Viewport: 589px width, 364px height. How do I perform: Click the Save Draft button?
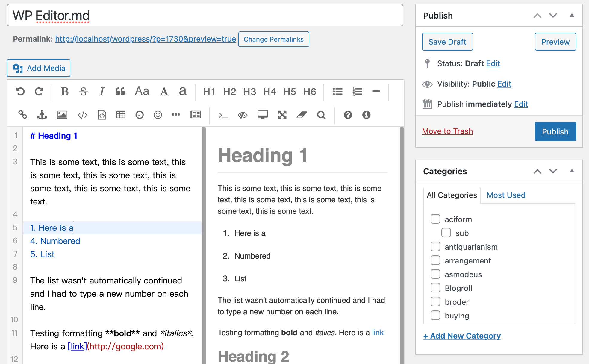point(447,41)
